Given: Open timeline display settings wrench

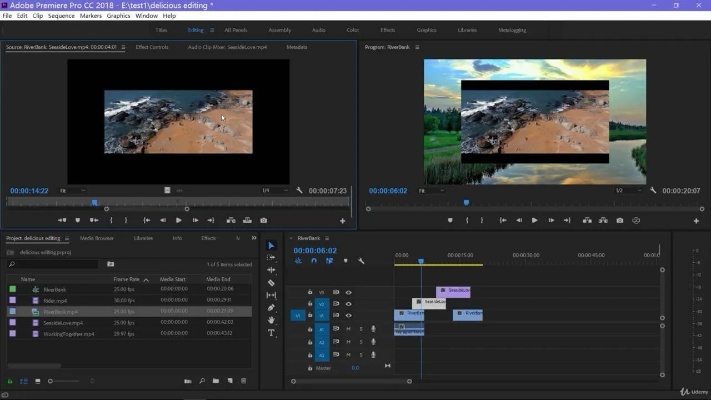Looking at the screenshot, I should (360, 261).
